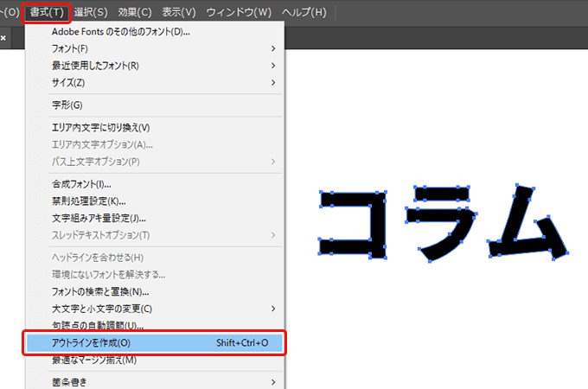Open 合成フォント(I)... dialog
588x389 pixels.
pyautogui.click(x=154, y=184)
